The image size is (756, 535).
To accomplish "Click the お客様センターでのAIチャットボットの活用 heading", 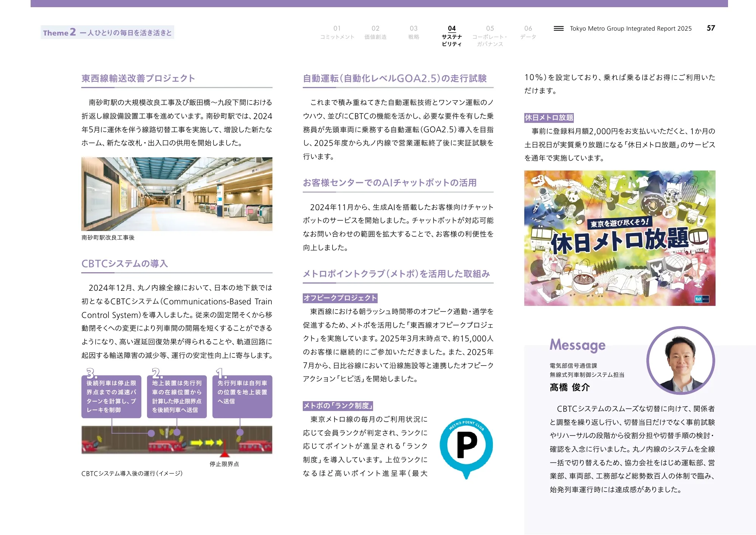I will coord(389,183).
